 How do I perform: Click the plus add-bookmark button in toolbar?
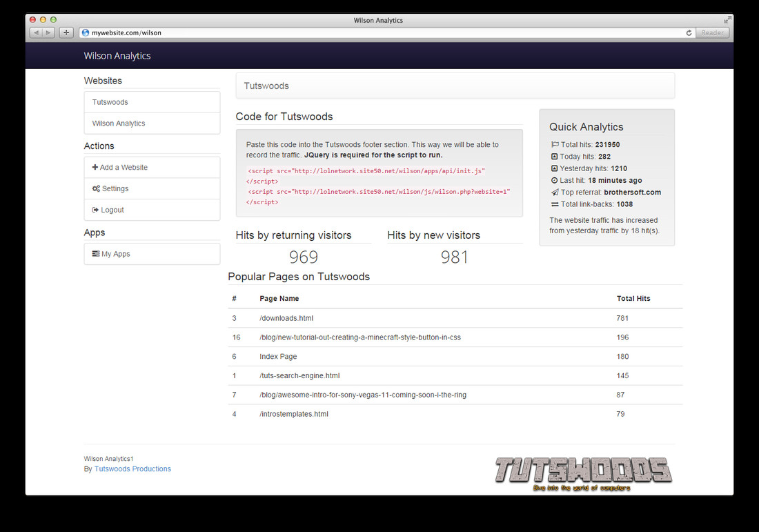pyautogui.click(x=66, y=32)
